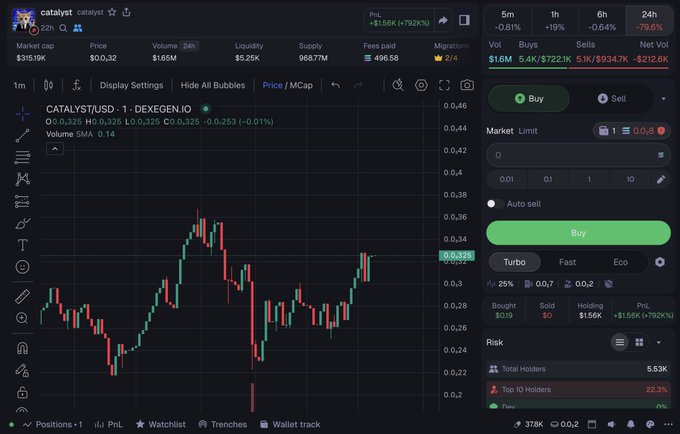Screen dimensions: 680x434
Task: Open the PnL tab in bottom bar
Action: [x=109, y=424]
